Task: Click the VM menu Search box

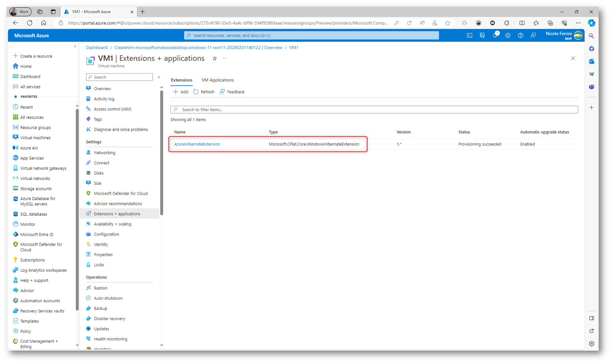Action: tap(119, 77)
